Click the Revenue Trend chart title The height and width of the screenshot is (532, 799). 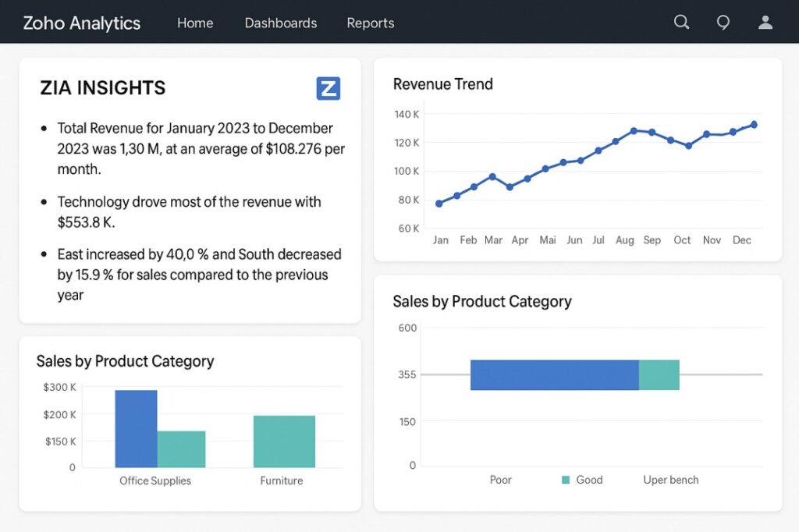pyautogui.click(x=442, y=84)
